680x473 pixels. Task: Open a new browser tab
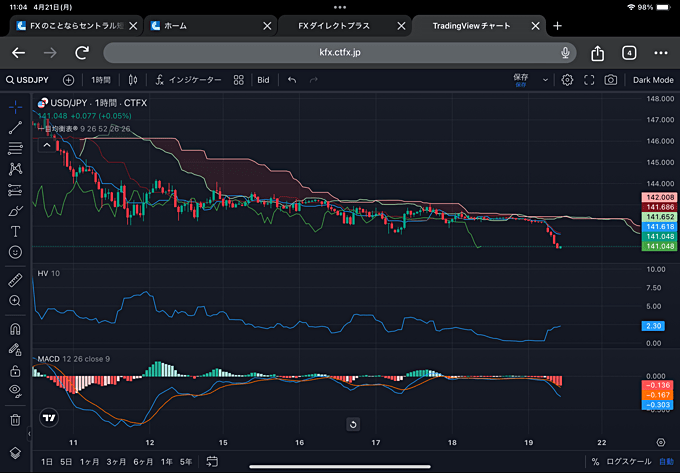click(x=557, y=26)
